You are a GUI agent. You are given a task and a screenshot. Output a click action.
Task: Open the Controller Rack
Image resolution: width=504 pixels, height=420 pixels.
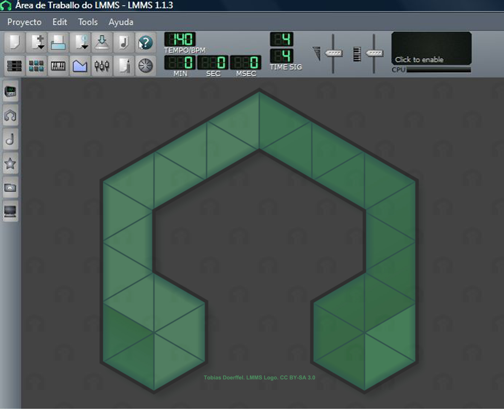[x=146, y=66]
